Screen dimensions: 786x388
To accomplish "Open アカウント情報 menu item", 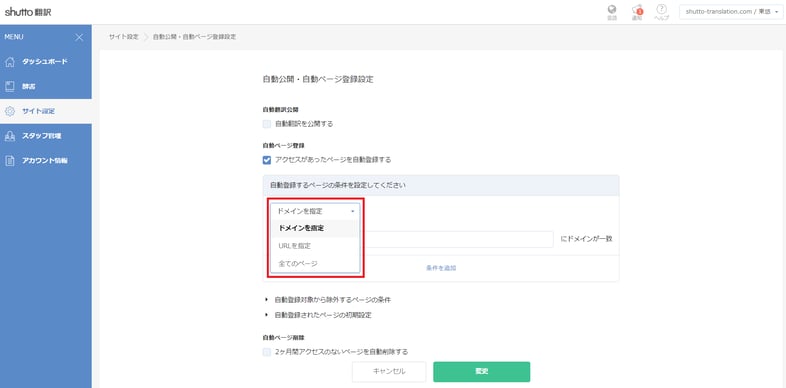I will click(46, 161).
